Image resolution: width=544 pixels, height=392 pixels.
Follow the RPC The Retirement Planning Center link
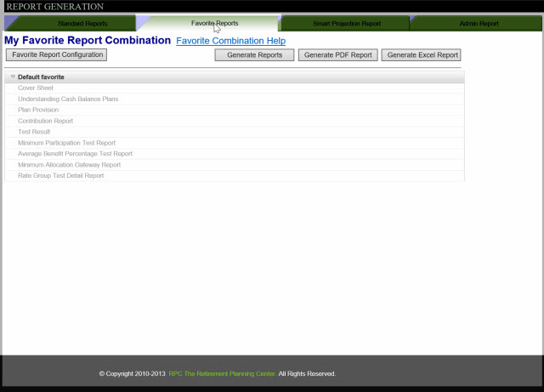(x=222, y=374)
